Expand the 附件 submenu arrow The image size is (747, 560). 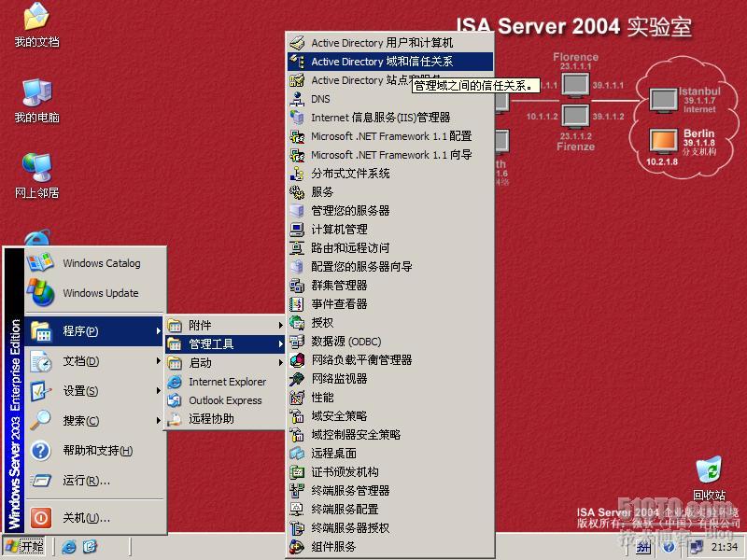(x=281, y=325)
